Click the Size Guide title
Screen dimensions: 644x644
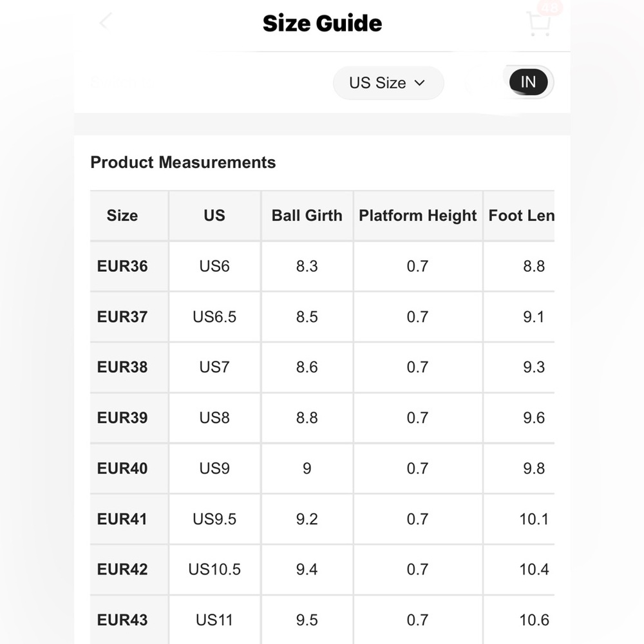[323, 23]
